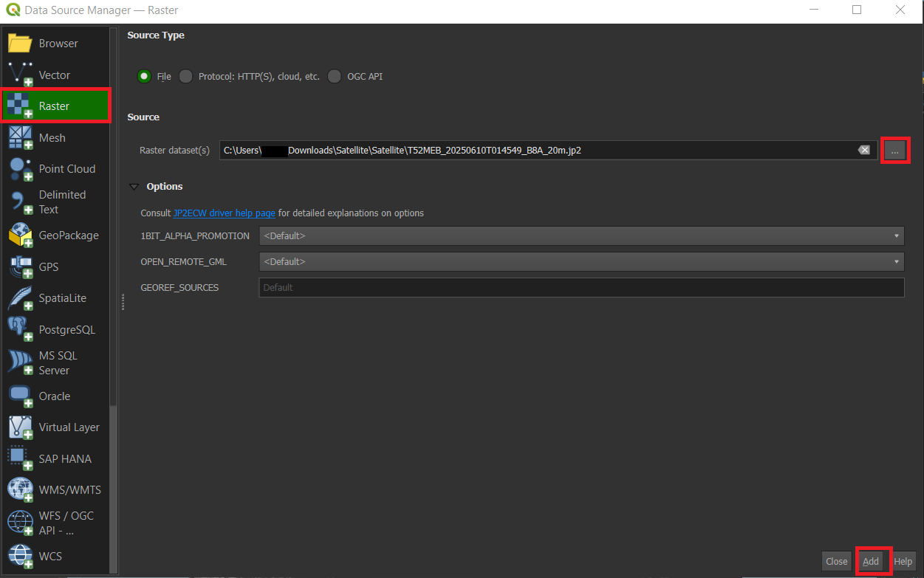
Task: Open the WMS/WMTS globe icon
Action: [x=21, y=489]
